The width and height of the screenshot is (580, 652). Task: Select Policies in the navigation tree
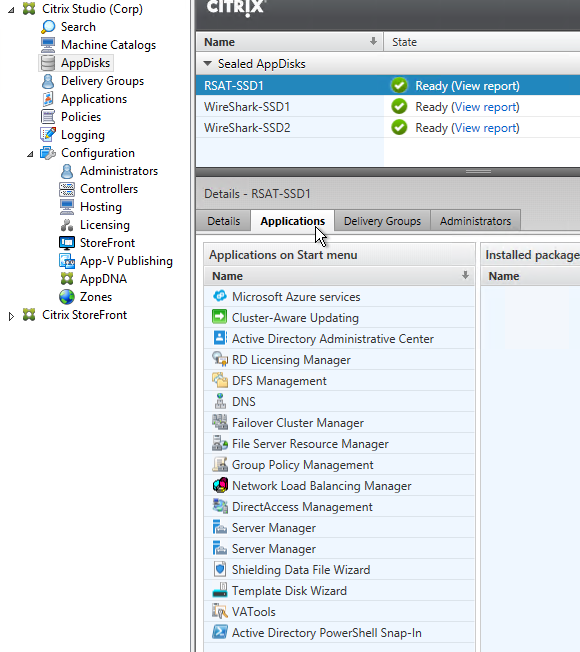click(x=81, y=117)
